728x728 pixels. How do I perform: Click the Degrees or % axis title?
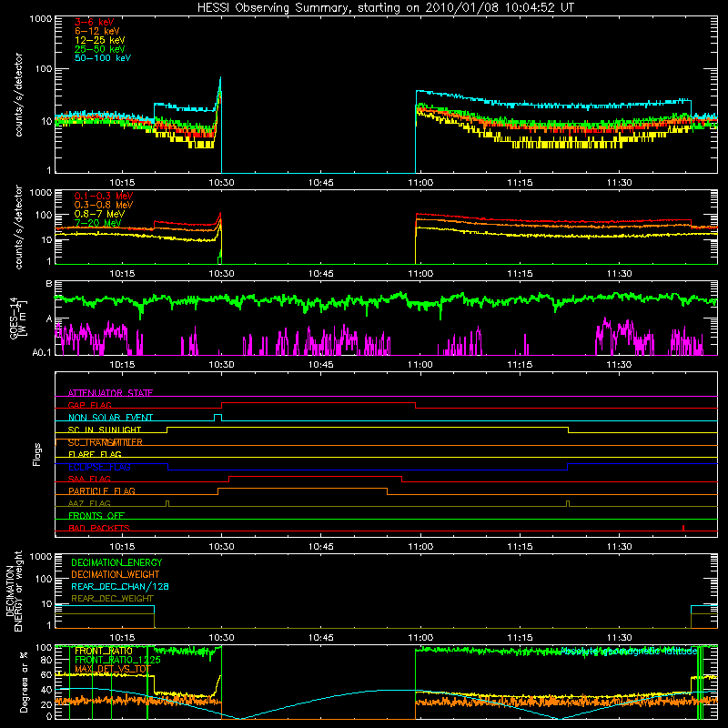(x=25, y=682)
